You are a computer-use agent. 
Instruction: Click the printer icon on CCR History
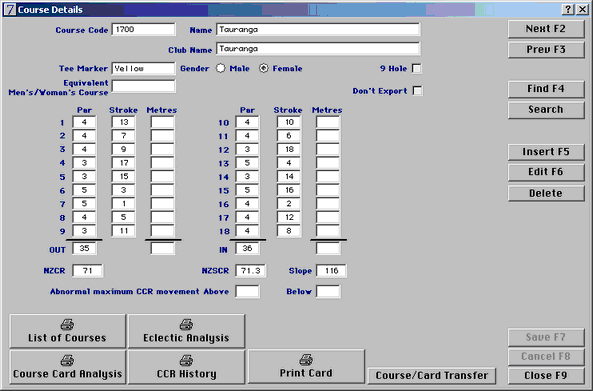tap(186, 360)
